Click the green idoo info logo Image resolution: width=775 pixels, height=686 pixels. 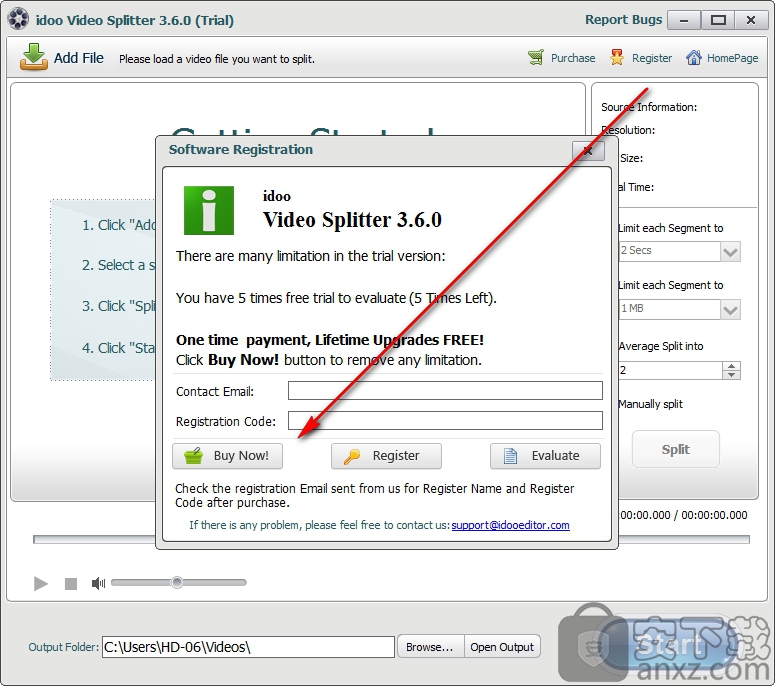click(x=209, y=210)
